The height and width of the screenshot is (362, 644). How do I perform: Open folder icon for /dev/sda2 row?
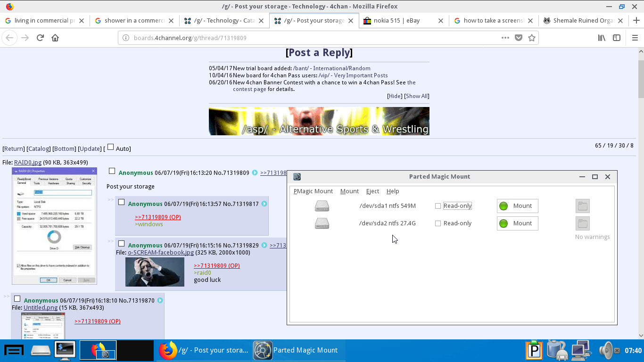pyautogui.click(x=583, y=223)
